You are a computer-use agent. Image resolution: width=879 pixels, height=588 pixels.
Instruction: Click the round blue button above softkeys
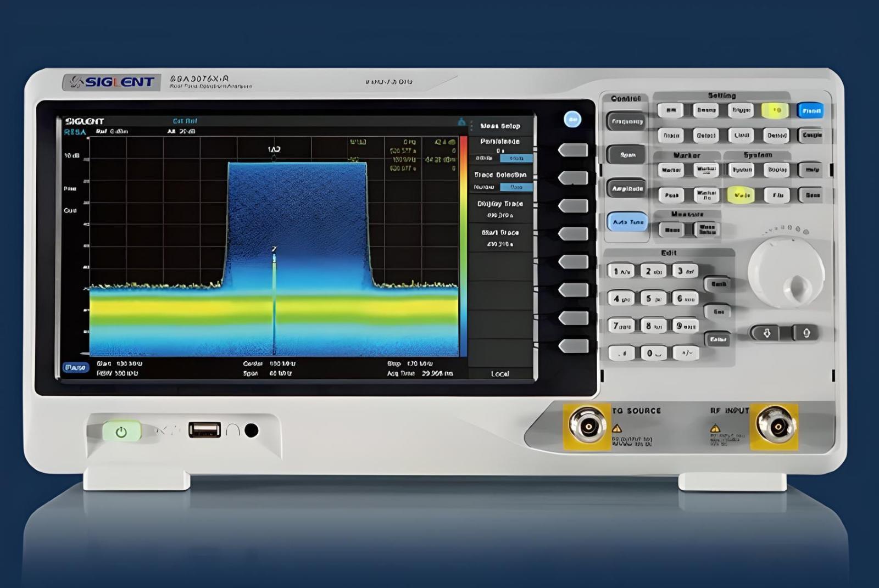click(572, 119)
